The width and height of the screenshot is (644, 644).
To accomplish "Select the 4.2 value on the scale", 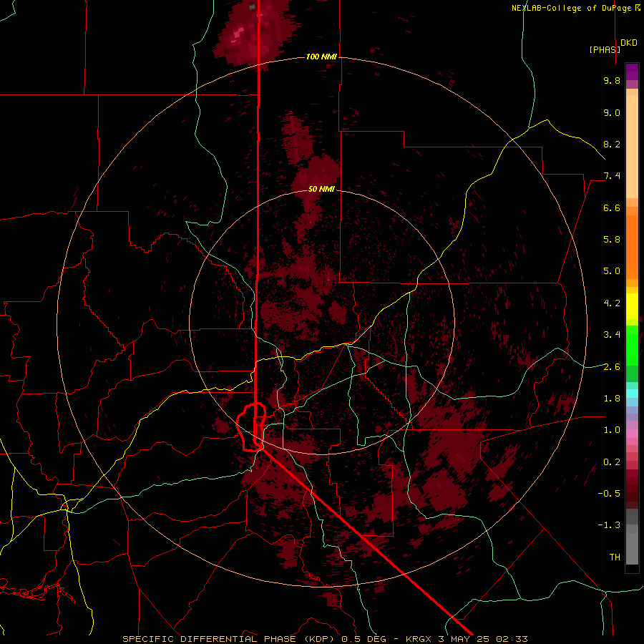I will point(612,303).
